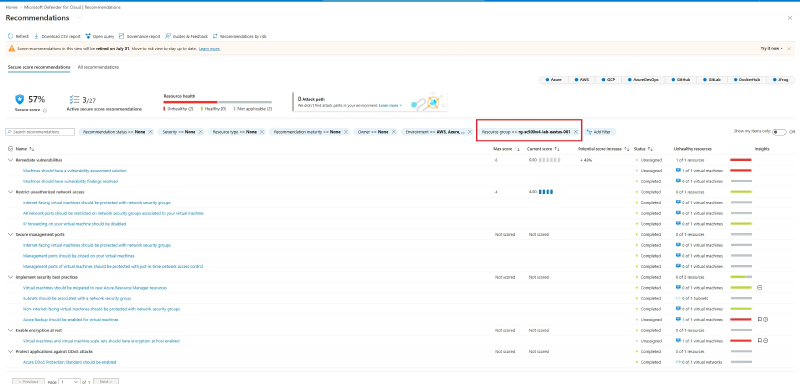Collapse Restrict unauthorized network access group

click(x=11, y=192)
